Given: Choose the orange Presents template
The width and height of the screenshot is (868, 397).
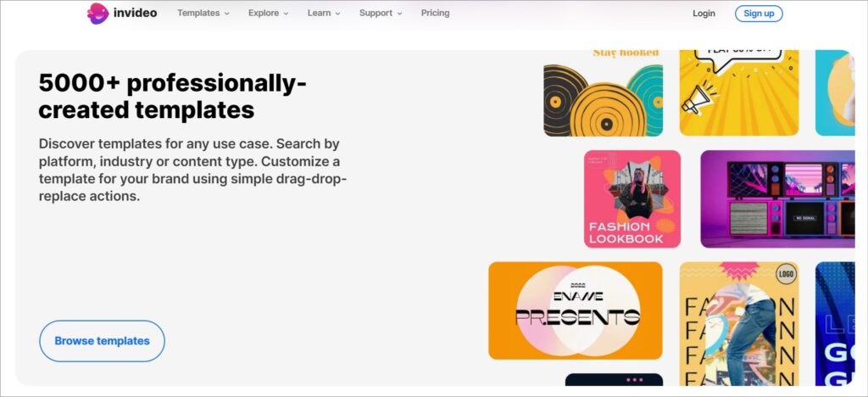Looking at the screenshot, I should click(x=576, y=310).
